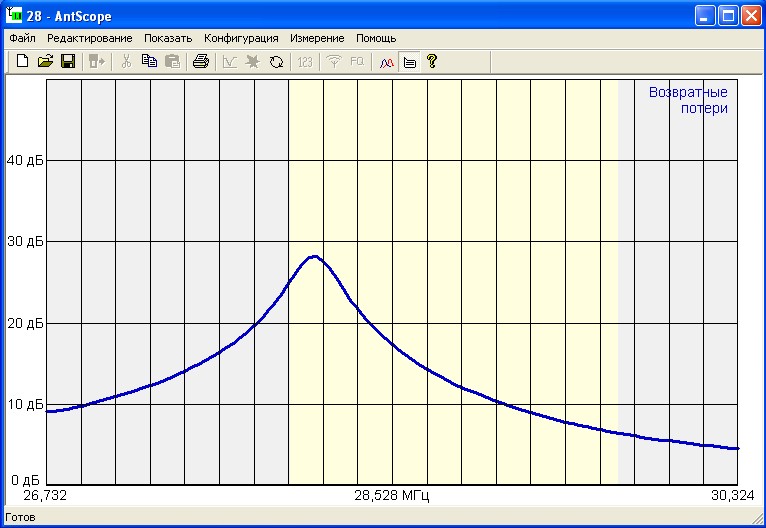The height and width of the screenshot is (528, 766).
Task: Save the measurement with the floppy disk icon
Action: [68, 62]
